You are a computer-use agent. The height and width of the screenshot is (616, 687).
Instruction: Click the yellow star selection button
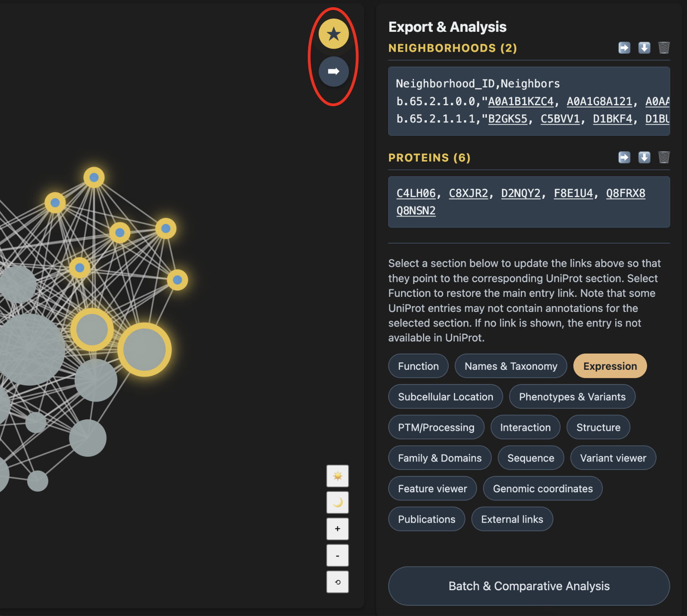click(334, 34)
